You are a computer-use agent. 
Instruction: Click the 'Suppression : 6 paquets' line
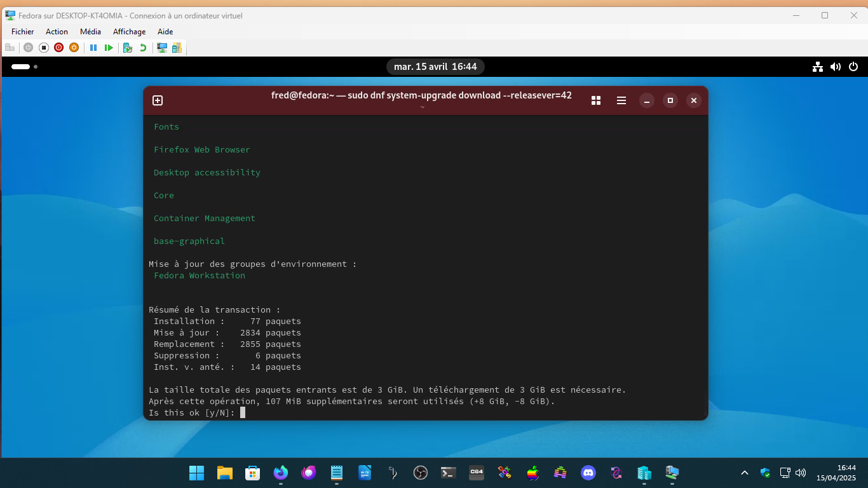click(x=227, y=356)
